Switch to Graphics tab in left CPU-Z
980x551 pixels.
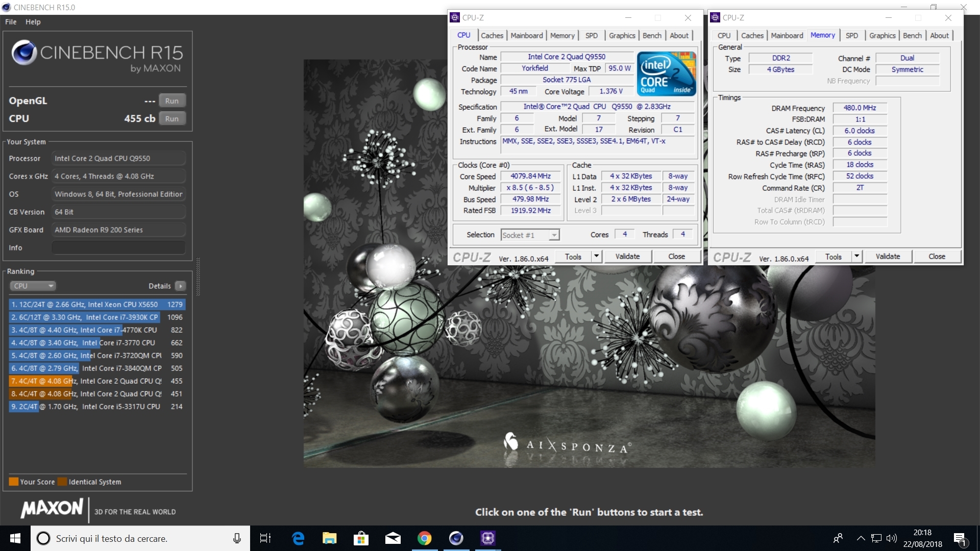(x=622, y=35)
